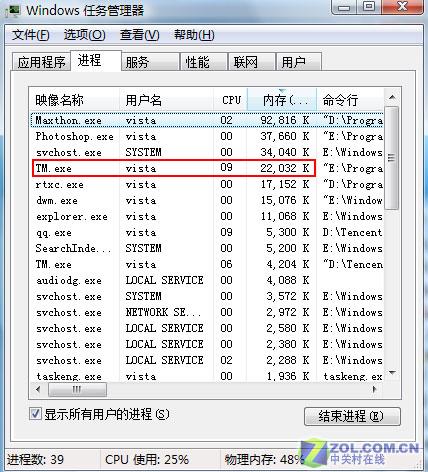
Task: Select the audiodg.exe process
Action: (207, 280)
